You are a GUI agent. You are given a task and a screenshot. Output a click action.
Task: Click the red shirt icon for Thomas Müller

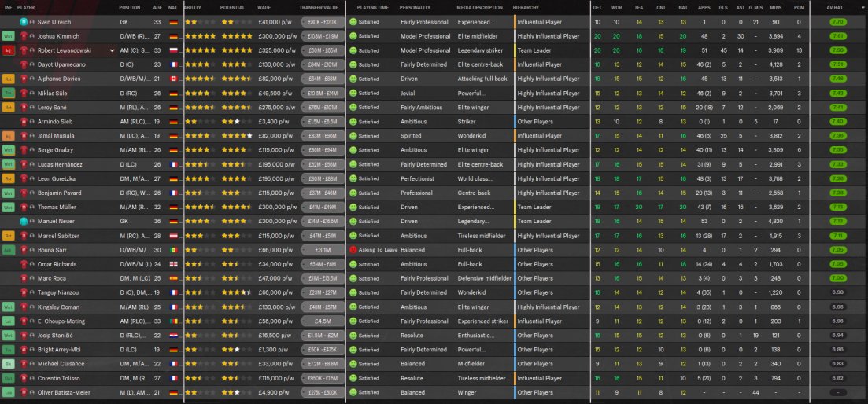click(x=24, y=207)
